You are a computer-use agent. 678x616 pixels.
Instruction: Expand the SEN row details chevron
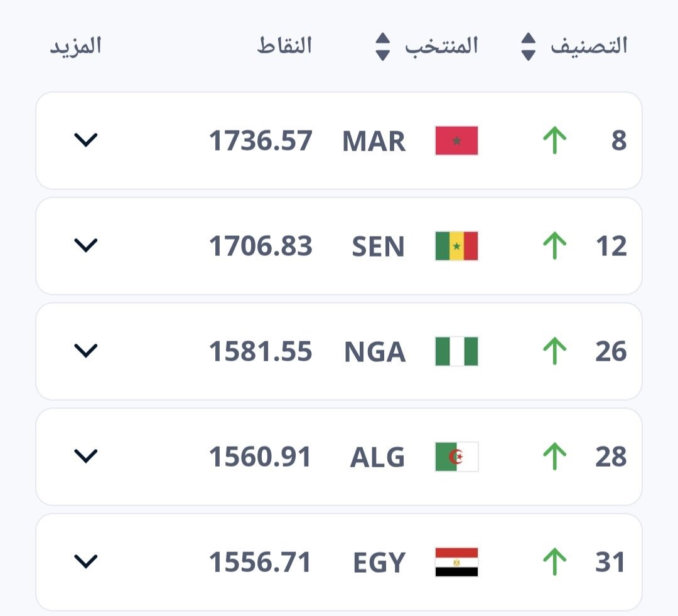(86, 245)
